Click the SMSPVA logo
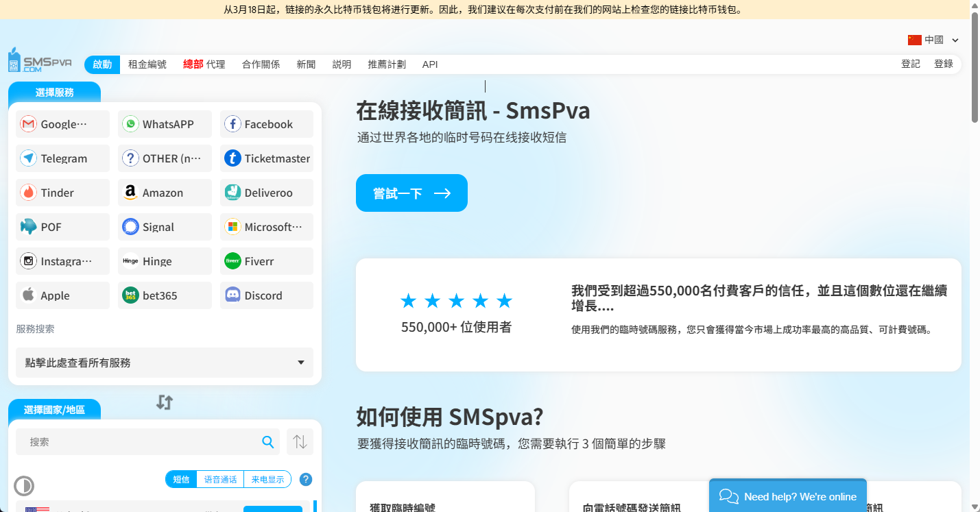980x512 pixels. click(x=40, y=61)
